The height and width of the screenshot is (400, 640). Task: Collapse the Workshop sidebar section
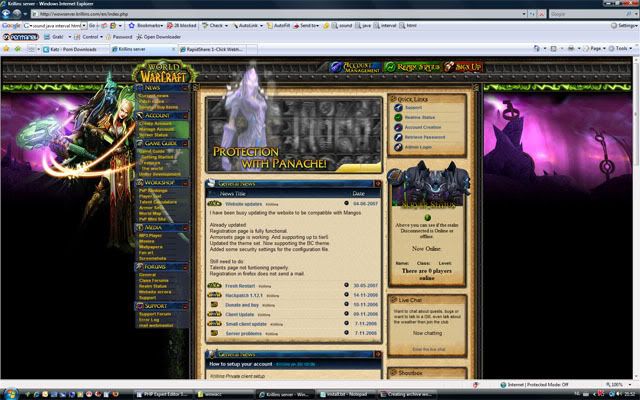pos(185,183)
